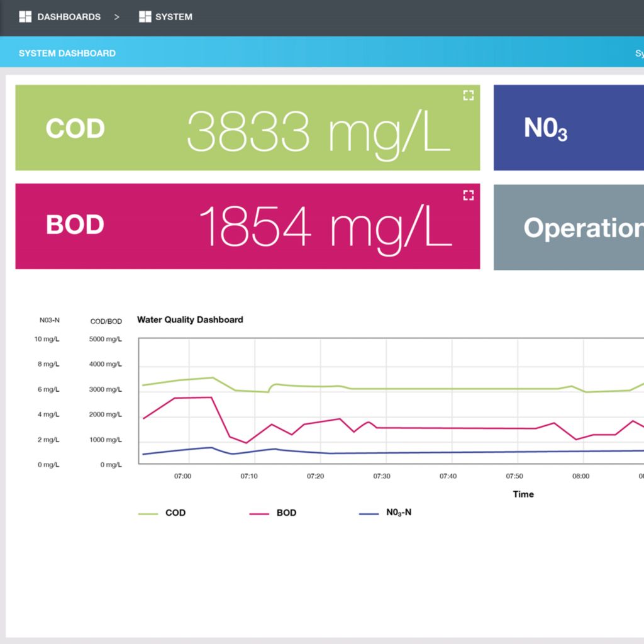
Task: Click the blue NO3-N legend line swatch
Action: (x=369, y=514)
